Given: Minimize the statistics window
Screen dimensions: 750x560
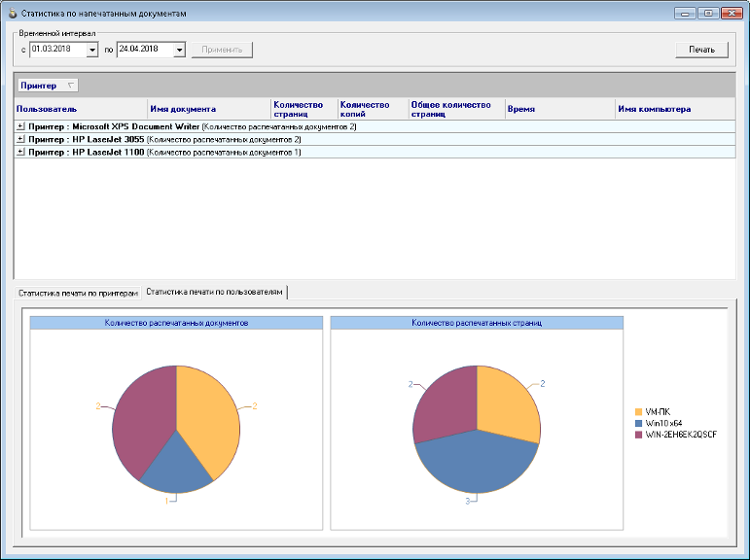Looking at the screenshot, I should pos(685,14).
